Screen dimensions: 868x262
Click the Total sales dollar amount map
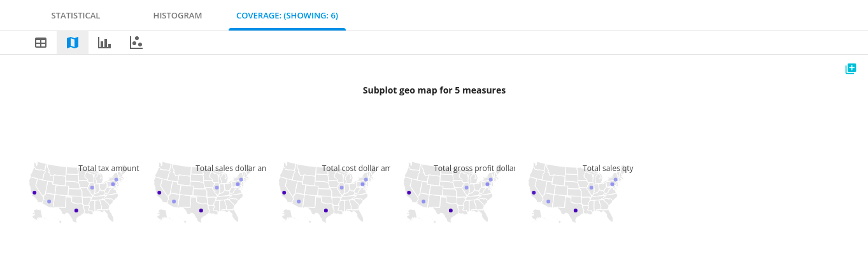click(x=201, y=191)
